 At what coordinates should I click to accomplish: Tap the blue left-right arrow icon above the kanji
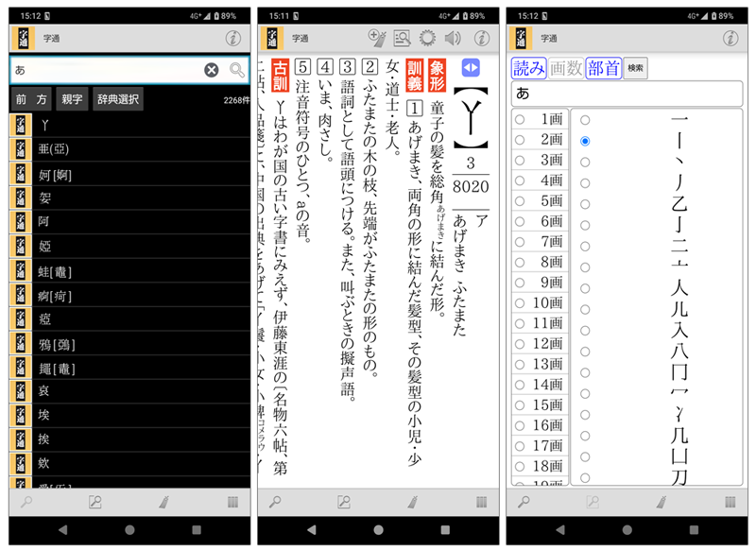coord(471,68)
